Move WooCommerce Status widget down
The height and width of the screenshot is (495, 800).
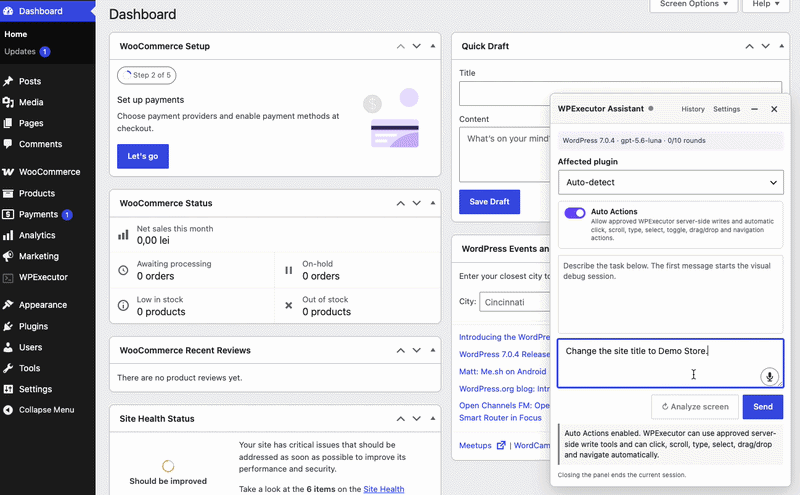coord(416,203)
